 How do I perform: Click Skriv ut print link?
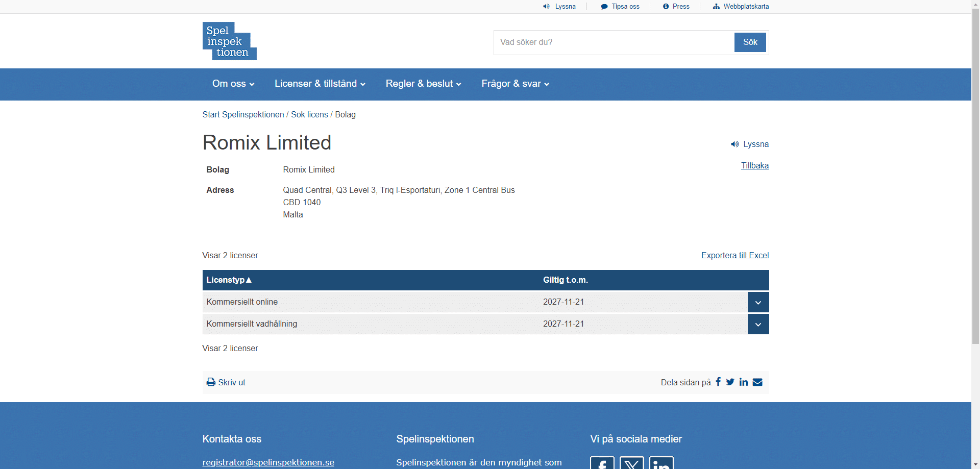pos(232,382)
